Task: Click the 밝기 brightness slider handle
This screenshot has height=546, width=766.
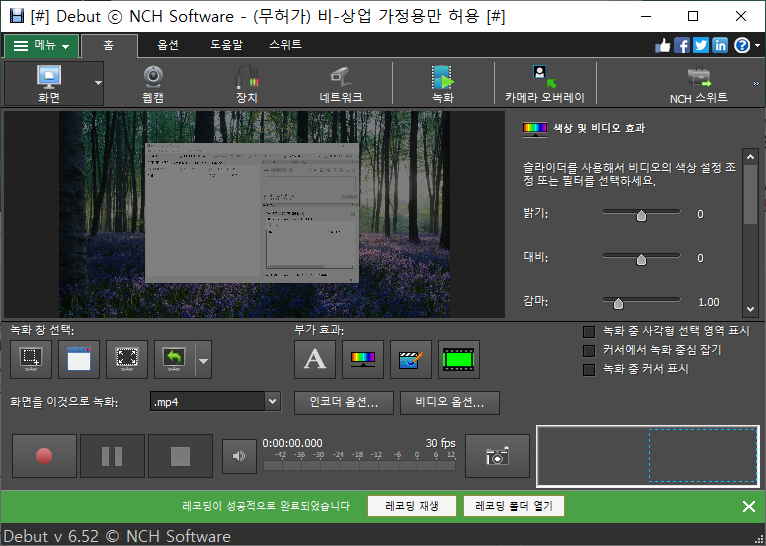Action: tap(641, 214)
